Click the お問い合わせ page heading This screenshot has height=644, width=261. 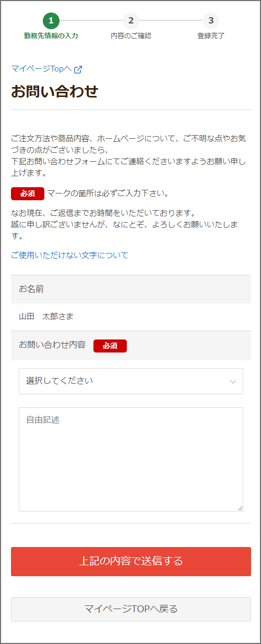click(x=54, y=92)
